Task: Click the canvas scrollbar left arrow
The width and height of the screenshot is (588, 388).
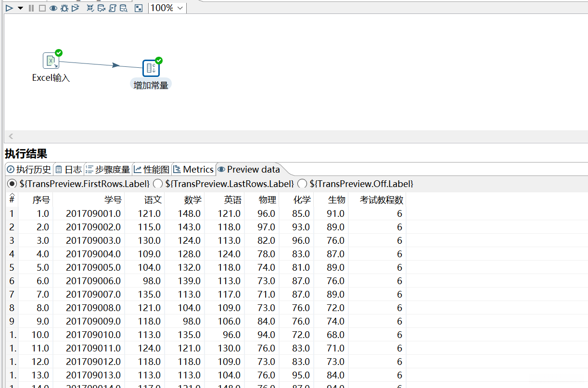Action: pos(11,137)
